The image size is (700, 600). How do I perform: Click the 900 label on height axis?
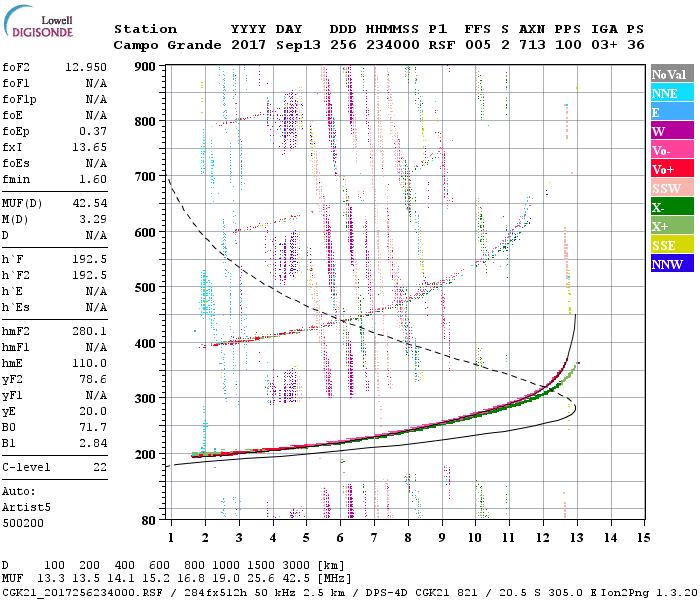(x=145, y=67)
